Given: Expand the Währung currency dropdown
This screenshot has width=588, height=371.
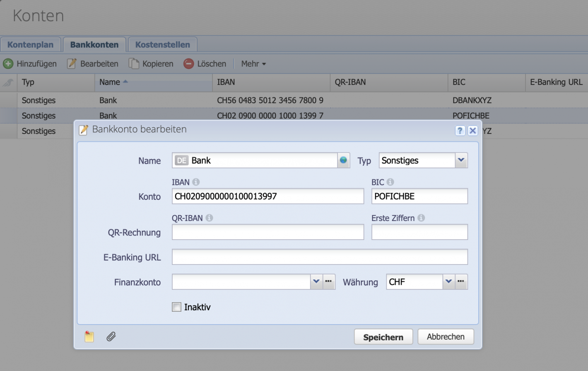Looking at the screenshot, I should point(448,281).
